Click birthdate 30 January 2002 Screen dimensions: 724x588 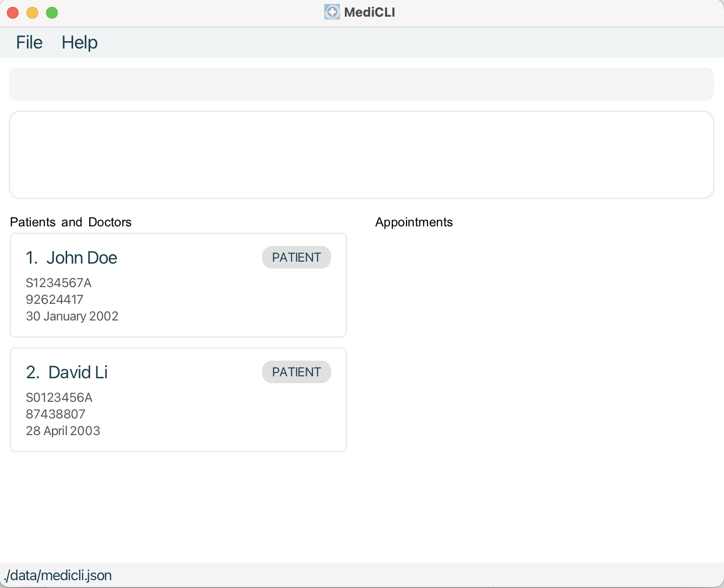[72, 316]
